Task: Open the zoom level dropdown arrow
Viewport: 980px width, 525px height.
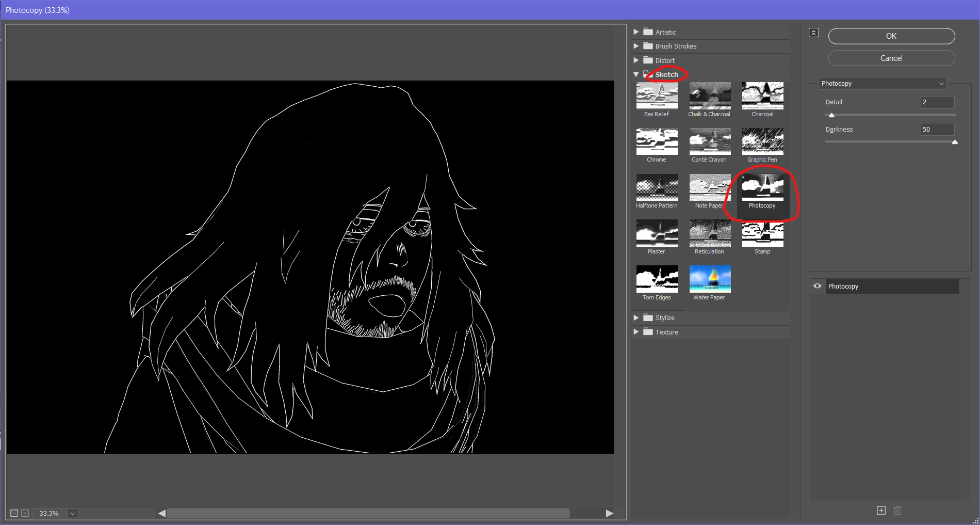Action: click(73, 513)
